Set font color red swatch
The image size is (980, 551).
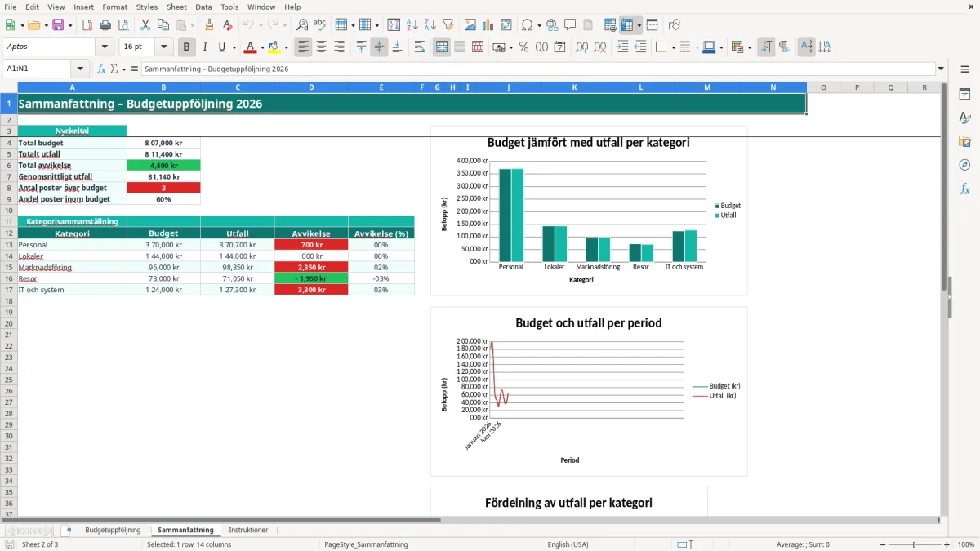click(x=251, y=47)
